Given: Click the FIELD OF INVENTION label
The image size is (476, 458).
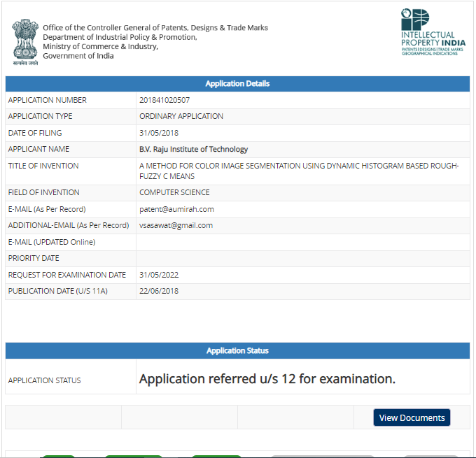Looking at the screenshot, I should [x=43, y=192].
